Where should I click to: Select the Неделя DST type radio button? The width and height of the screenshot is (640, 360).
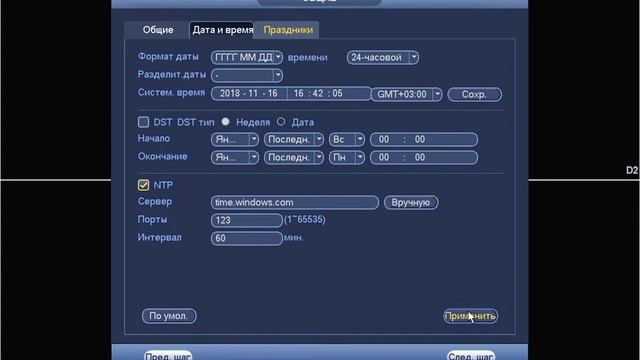[225, 122]
